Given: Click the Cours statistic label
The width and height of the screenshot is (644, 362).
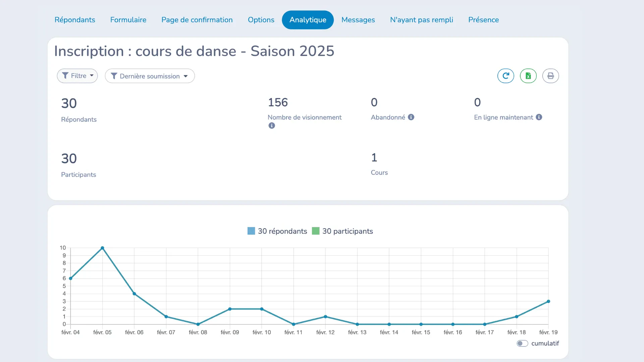Looking at the screenshot, I should tap(379, 172).
